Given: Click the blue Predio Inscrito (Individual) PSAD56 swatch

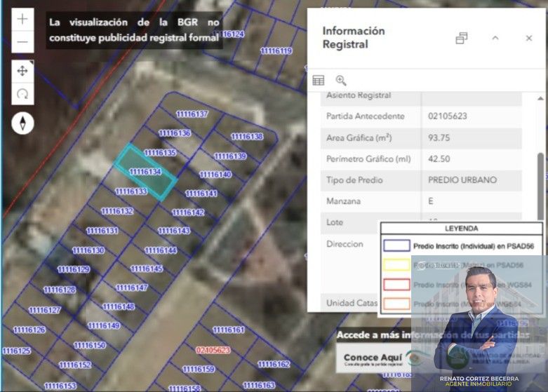Looking at the screenshot, I should point(396,245).
